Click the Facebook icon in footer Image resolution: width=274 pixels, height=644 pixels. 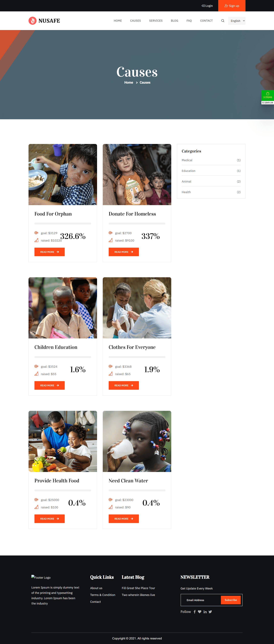[195, 612]
